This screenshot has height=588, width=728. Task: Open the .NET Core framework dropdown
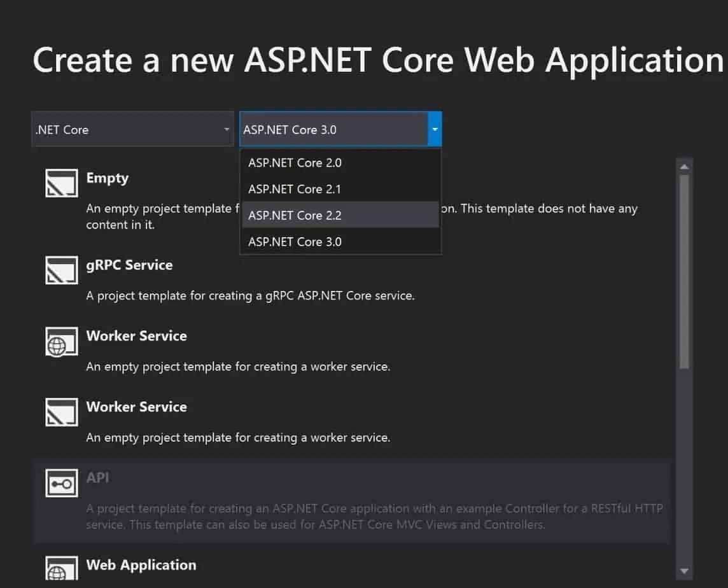point(132,129)
